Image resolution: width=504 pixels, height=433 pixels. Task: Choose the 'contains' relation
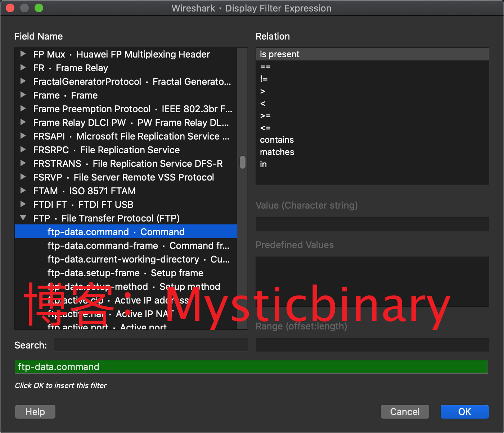click(x=277, y=140)
